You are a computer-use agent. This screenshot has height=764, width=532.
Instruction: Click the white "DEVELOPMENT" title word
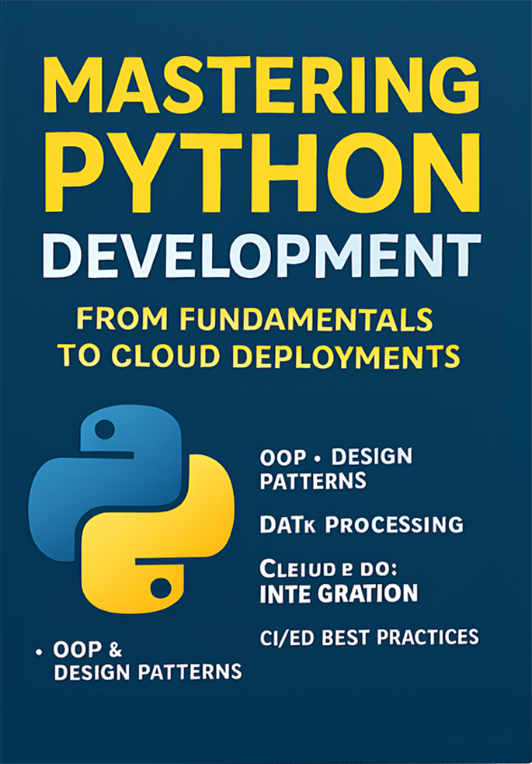point(262,256)
